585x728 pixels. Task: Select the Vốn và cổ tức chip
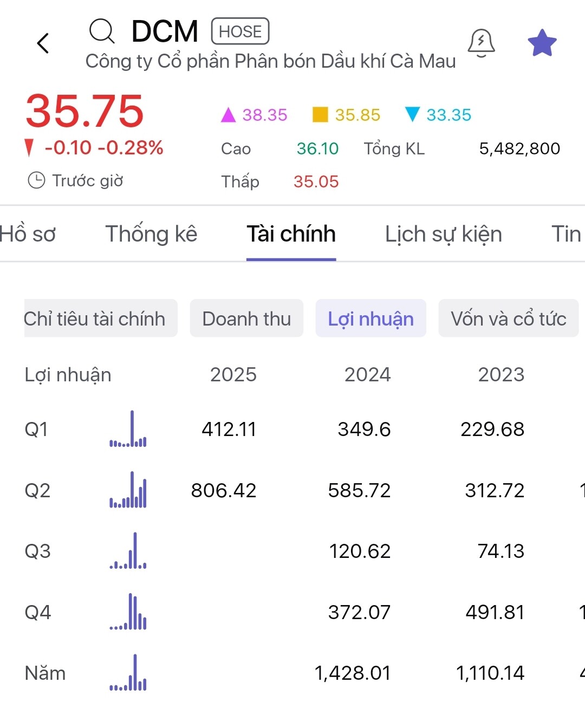tap(508, 318)
